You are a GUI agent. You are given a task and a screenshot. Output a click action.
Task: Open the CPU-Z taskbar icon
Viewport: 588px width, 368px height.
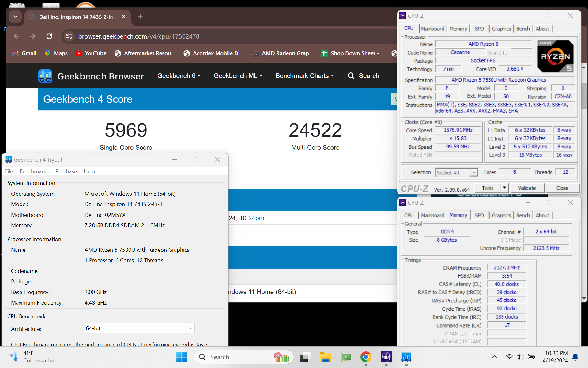pos(386,357)
